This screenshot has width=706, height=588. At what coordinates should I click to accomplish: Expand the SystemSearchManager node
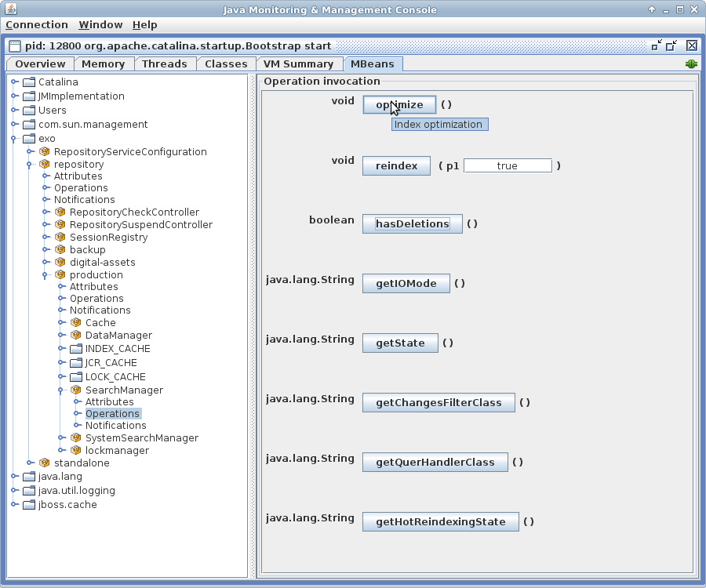tap(61, 438)
